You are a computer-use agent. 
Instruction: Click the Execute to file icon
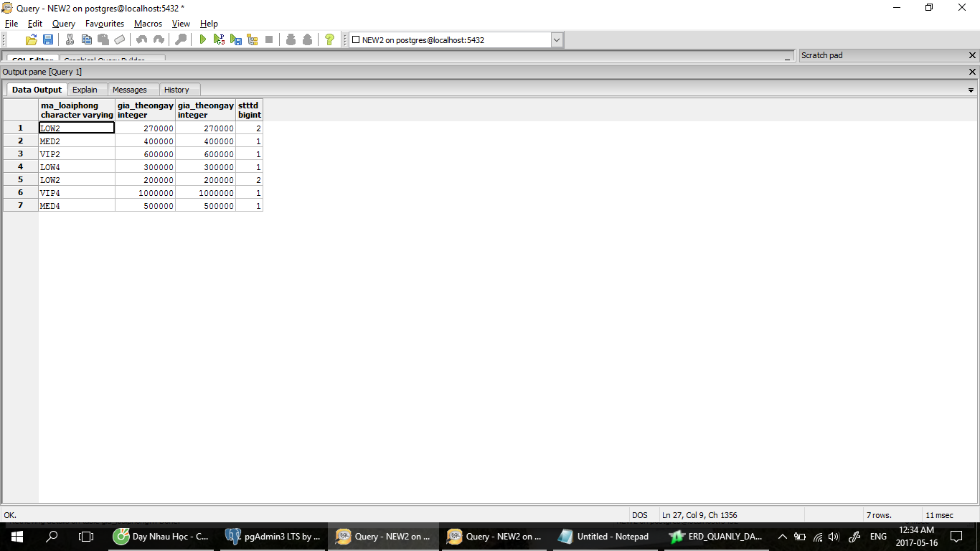pyautogui.click(x=236, y=40)
